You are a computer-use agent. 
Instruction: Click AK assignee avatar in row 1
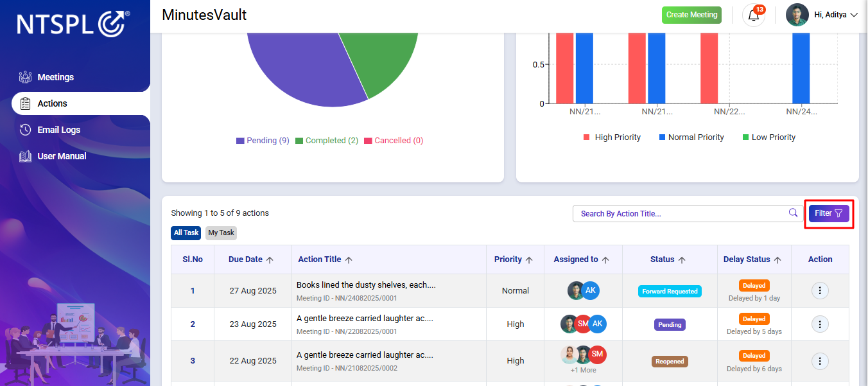(591, 291)
